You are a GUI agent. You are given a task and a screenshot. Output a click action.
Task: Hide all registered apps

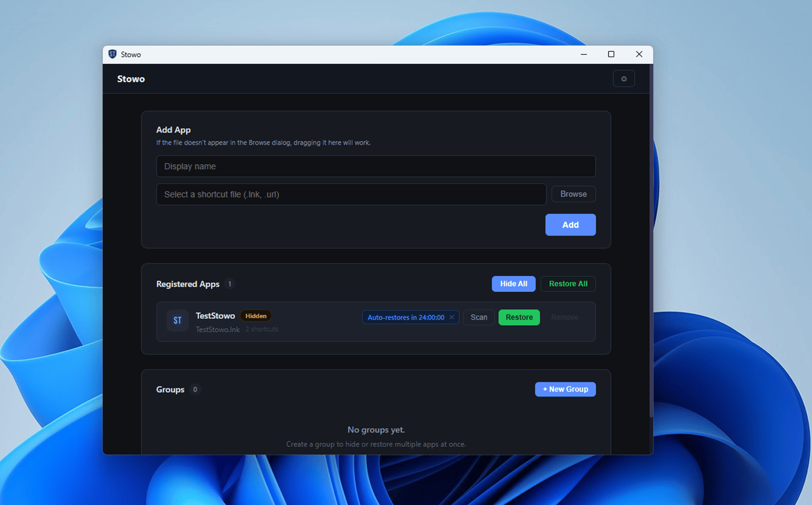(x=514, y=284)
